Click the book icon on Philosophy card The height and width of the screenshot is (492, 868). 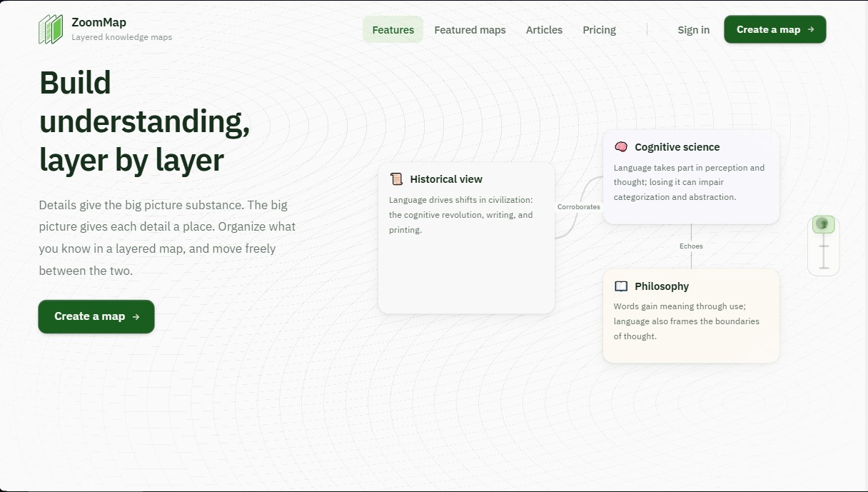click(621, 286)
